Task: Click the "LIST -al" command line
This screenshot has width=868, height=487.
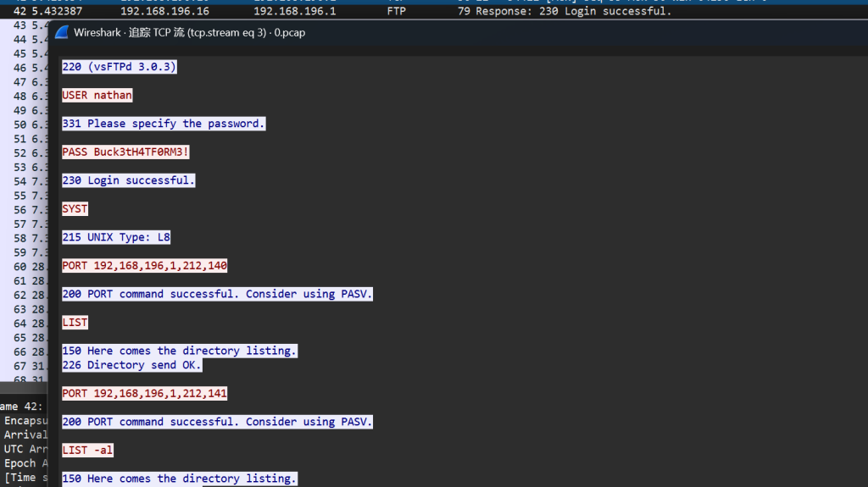Action: 87,451
